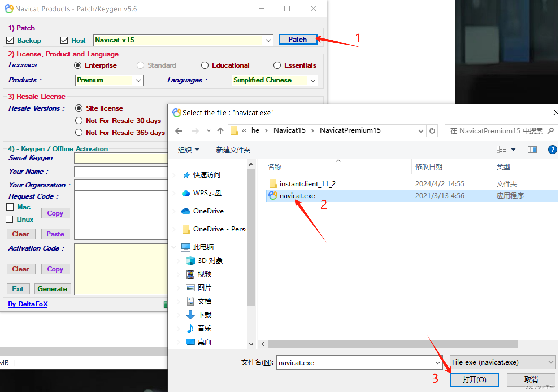The height and width of the screenshot is (392, 558).
Task: Click the Your Organization input field
Action: pyautogui.click(x=121, y=185)
